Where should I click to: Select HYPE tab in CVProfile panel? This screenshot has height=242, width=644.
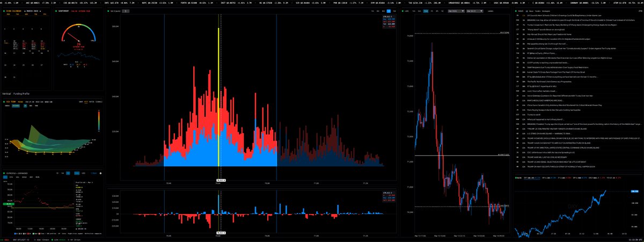point(38,177)
